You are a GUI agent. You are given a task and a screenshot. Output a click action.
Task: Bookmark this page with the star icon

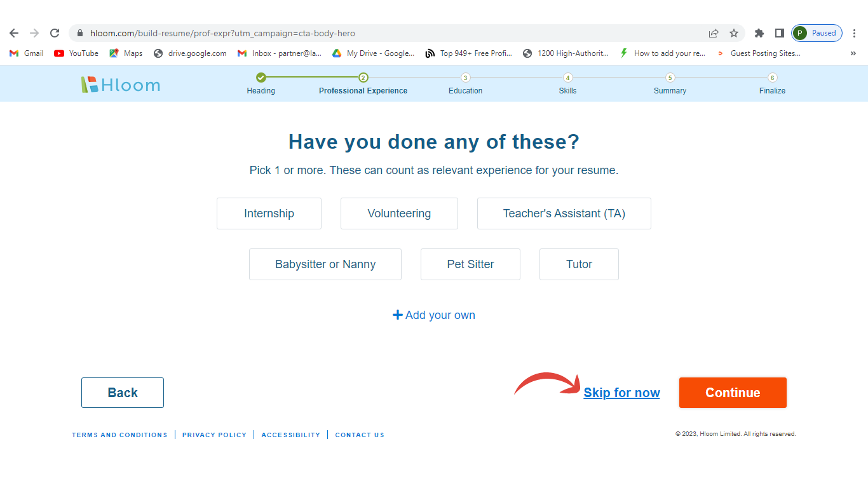tap(734, 33)
